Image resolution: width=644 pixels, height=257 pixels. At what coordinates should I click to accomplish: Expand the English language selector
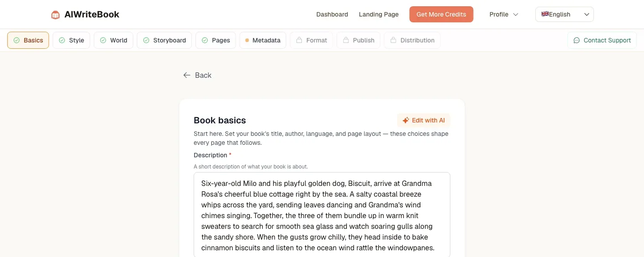[x=564, y=14]
